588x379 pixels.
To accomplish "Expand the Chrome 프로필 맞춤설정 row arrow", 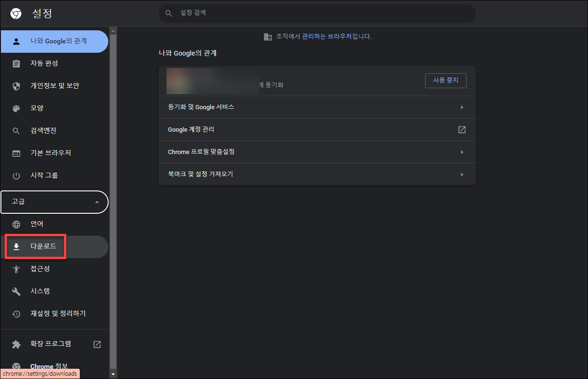I will click(x=462, y=152).
